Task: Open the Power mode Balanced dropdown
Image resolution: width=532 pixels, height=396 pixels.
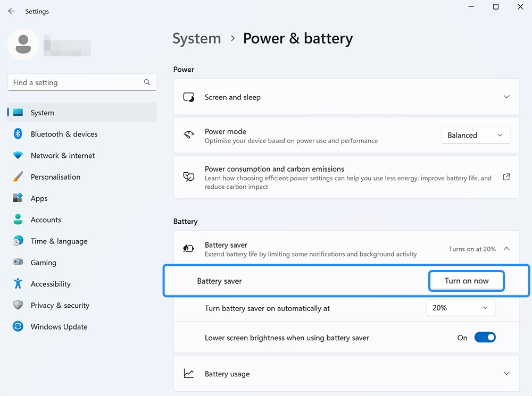Action: point(476,135)
